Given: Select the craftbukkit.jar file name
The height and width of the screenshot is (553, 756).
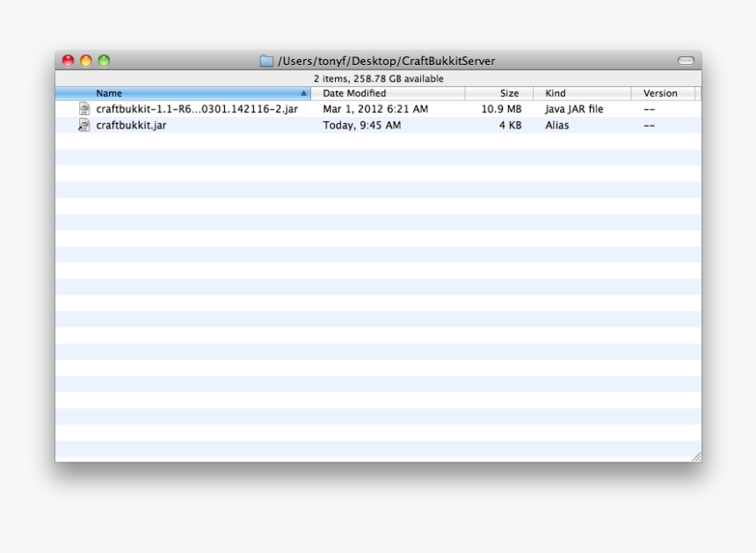Looking at the screenshot, I should 131,126.
